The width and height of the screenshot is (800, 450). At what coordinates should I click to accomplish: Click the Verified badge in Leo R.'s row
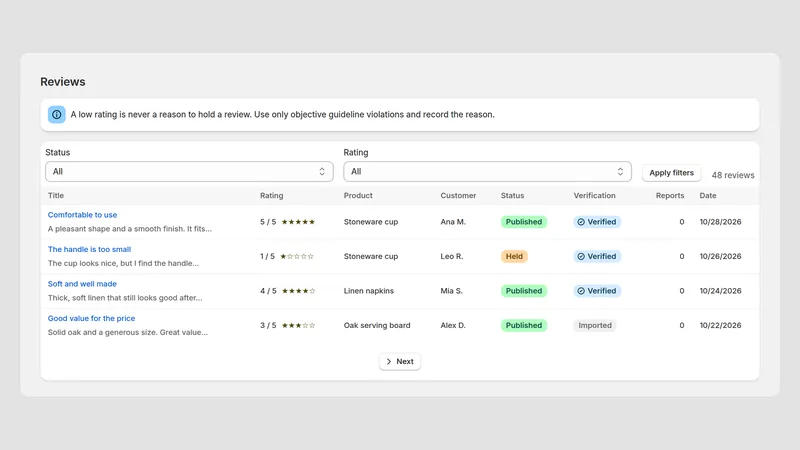(x=597, y=256)
